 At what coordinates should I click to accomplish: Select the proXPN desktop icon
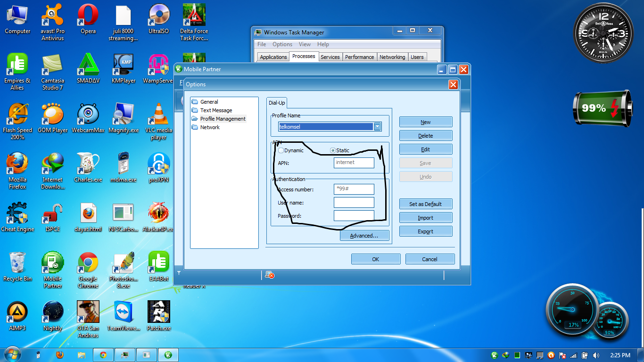coord(159,168)
